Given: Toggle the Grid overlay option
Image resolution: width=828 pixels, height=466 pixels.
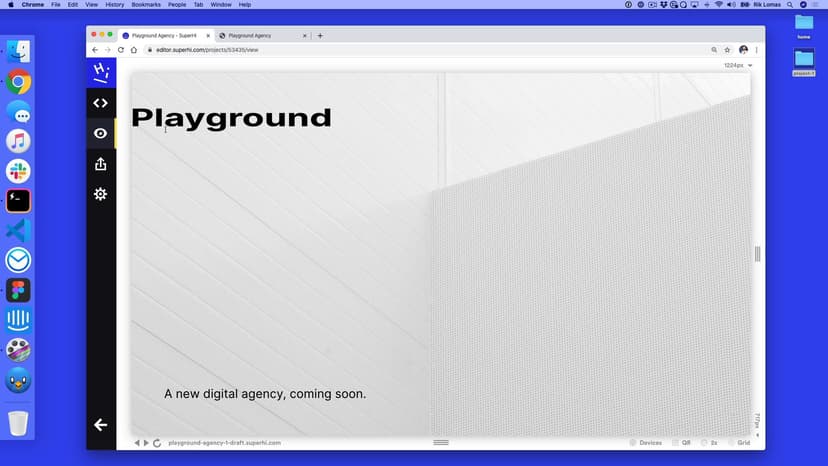Looking at the screenshot, I should tap(739, 442).
